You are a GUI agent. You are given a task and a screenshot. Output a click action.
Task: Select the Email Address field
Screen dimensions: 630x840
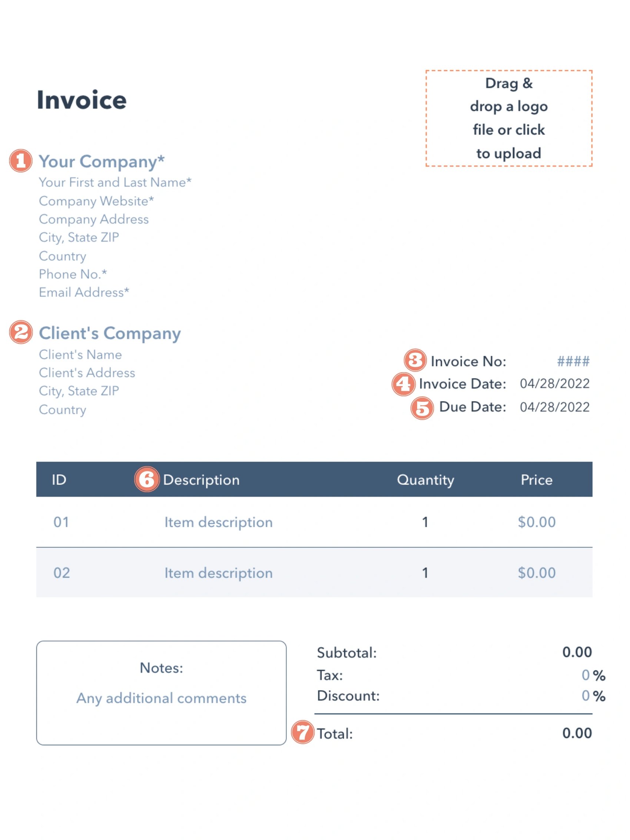(x=84, y=292)
